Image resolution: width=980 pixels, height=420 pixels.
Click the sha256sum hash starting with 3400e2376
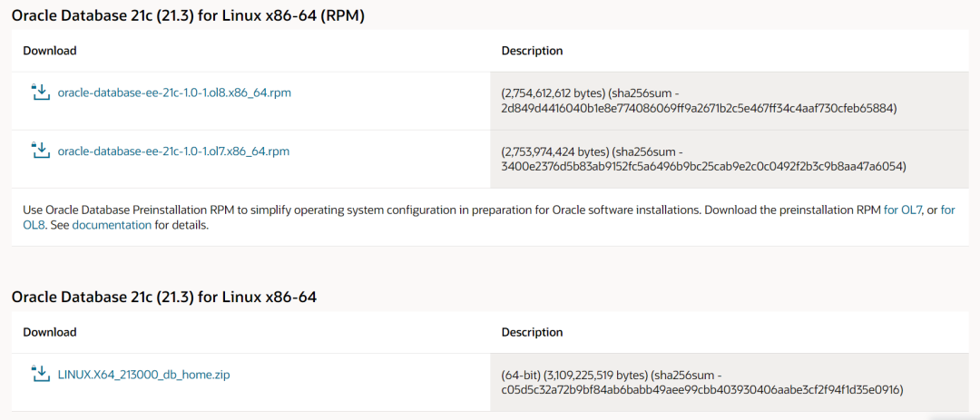(703, 167)
